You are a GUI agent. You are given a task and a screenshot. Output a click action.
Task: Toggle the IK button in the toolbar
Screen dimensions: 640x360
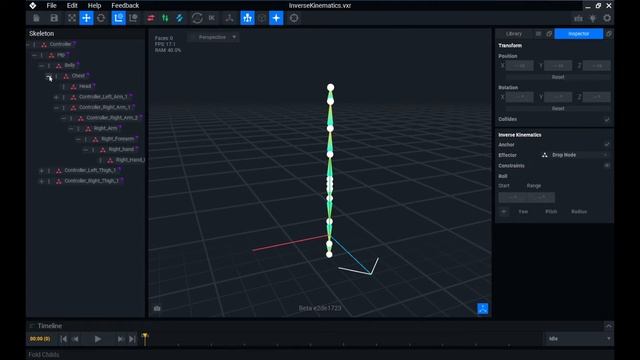coord(211,18)
